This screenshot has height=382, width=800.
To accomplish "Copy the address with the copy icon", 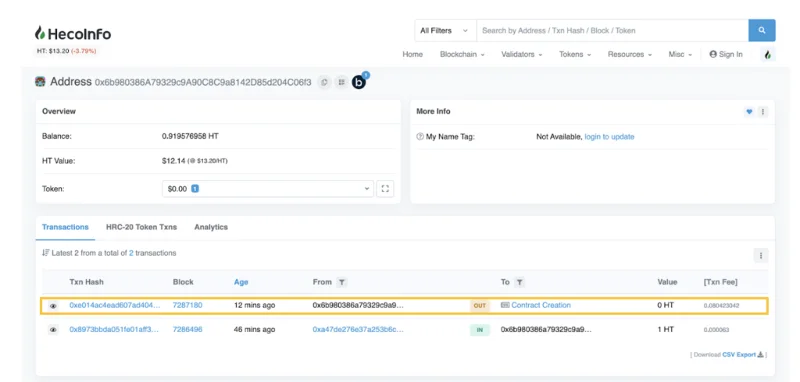I will [324, 82].
